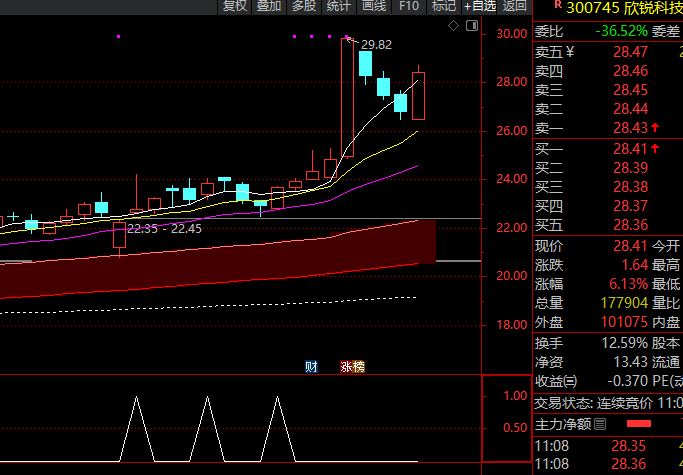Click the 涨跌 value 1.64
Viewport: 683px width, 475px height.
pos(635,265)
